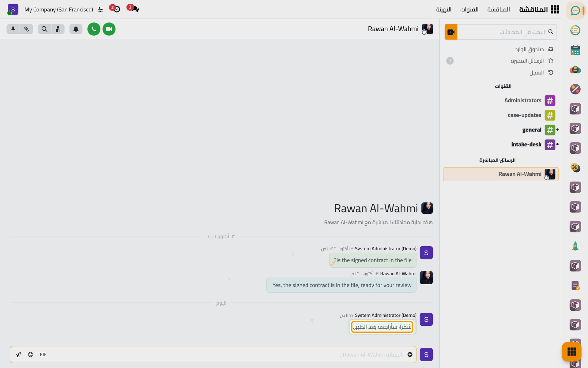The image size is (588, 368).
Task: Open the intake-desk channel
Action: point(501,145)
